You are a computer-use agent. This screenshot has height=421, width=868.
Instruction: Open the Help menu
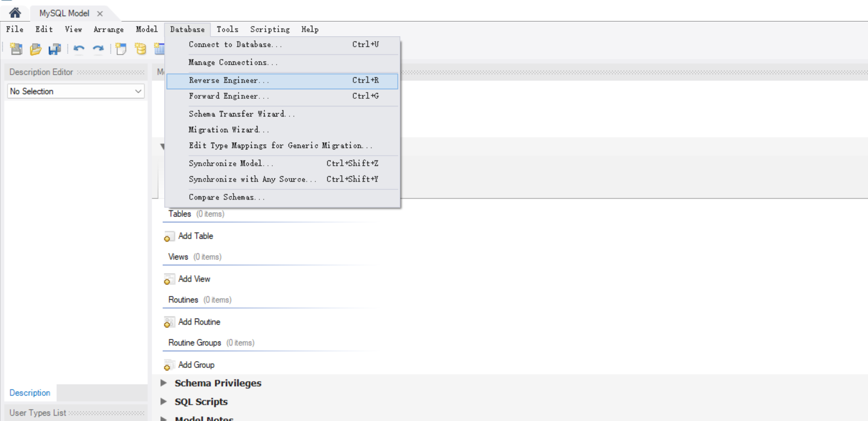point(310,29)
